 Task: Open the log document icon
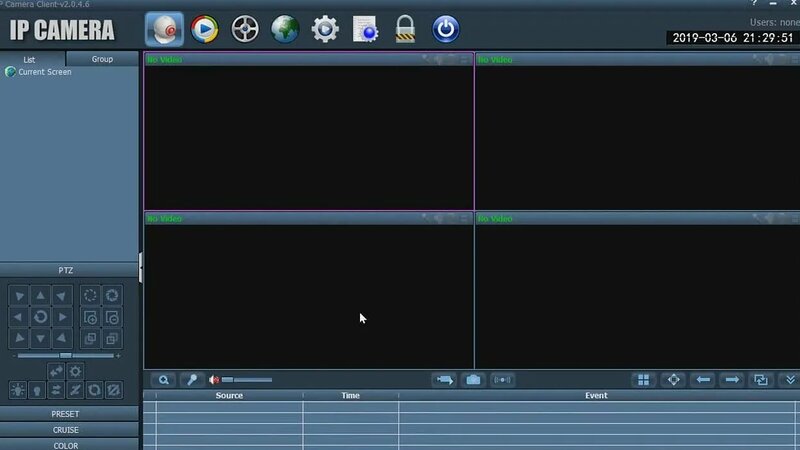tap(365, 29)
